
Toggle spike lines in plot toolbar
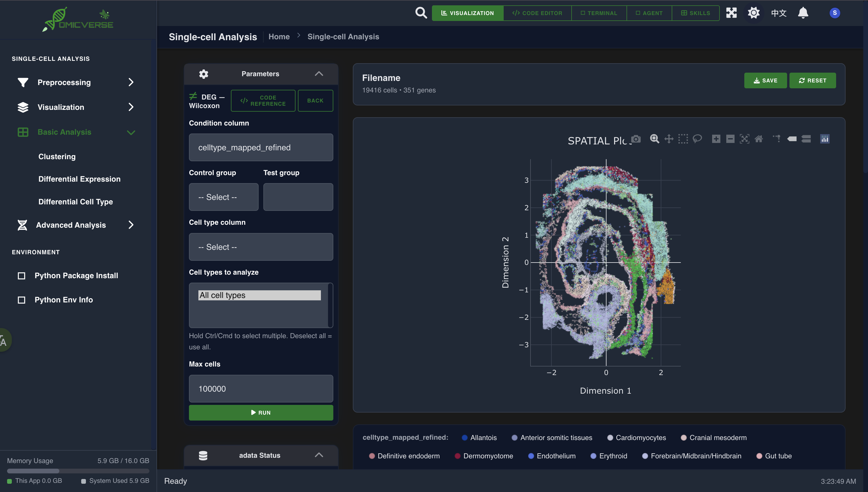(x=776, y=139)
